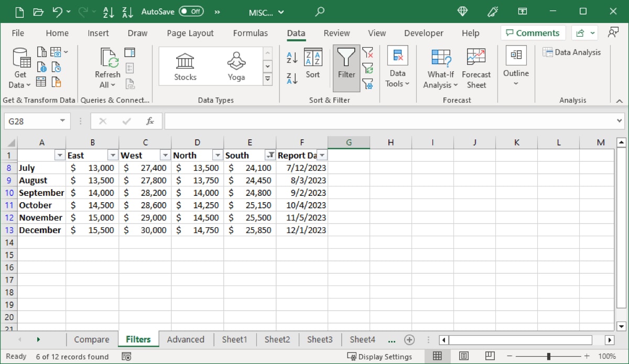Open the filter dropdown on the East column
The image size is (629, 364).
tap(113, 155)
